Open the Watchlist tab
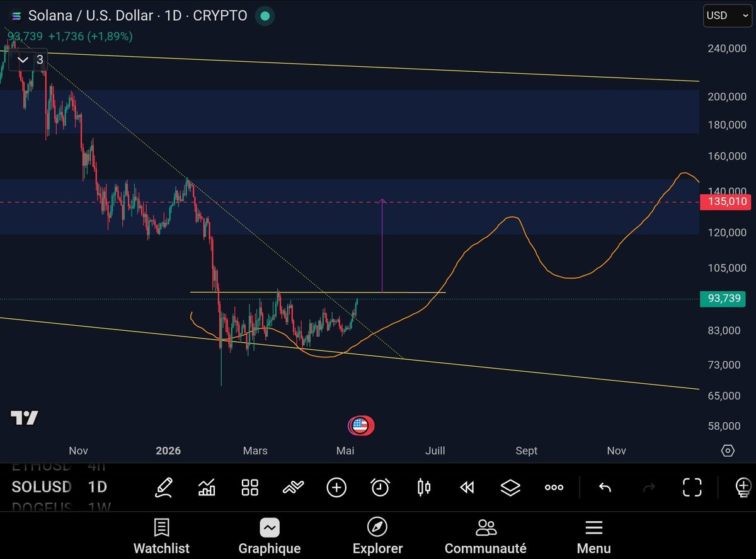The image size is (756, 559). 161,537
